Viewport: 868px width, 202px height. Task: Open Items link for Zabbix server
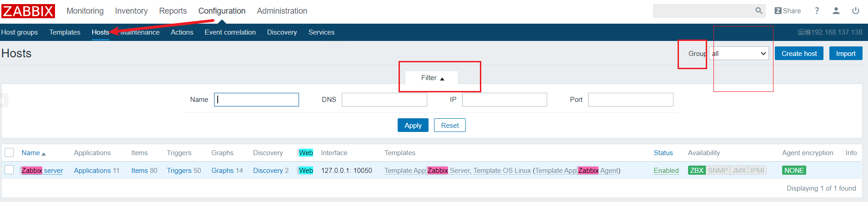coord(140,171)
